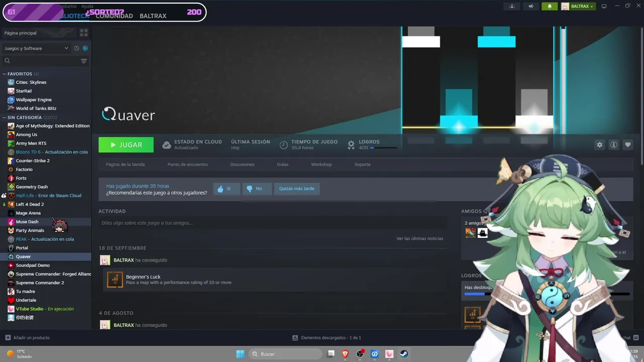The width and height of the screenshot is (644, 362).
Task: Open the weather widget showing Soleado
Action: coord(19,354)
